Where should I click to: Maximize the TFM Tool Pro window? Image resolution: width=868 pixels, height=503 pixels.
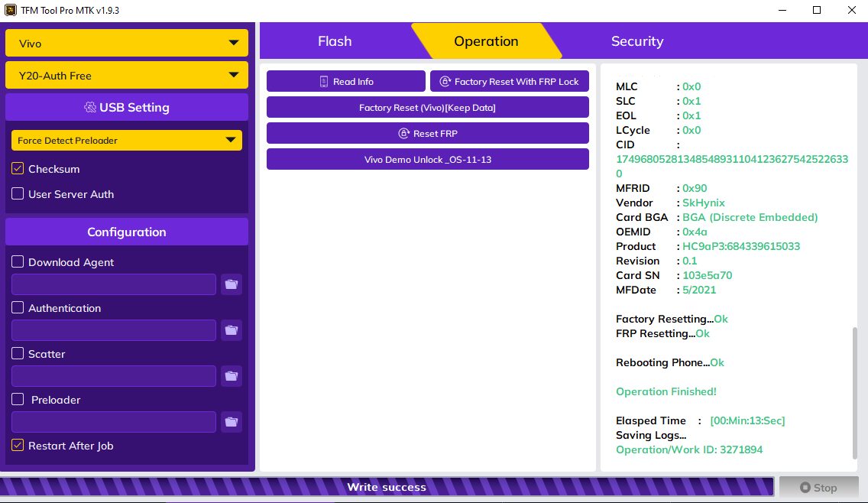point(817,10)
